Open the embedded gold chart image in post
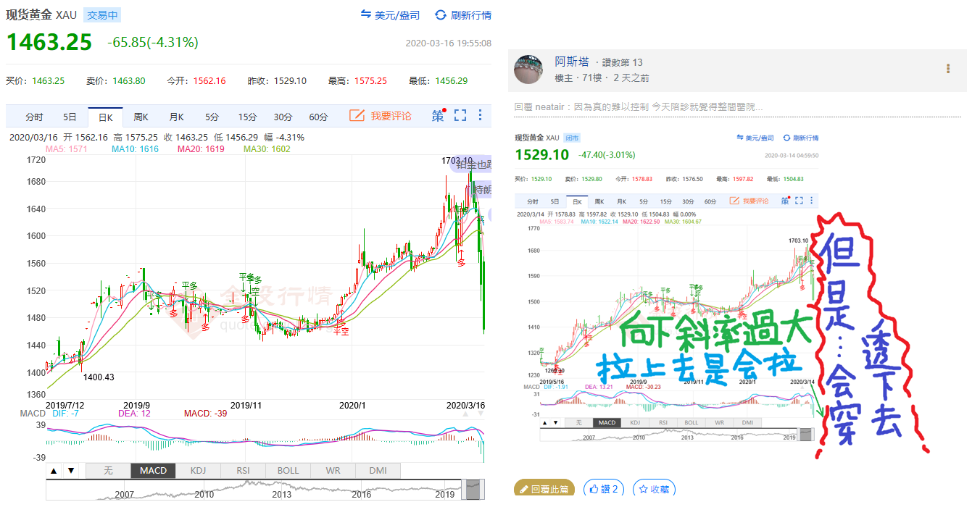The image size is (980, 515). point(722,292)
